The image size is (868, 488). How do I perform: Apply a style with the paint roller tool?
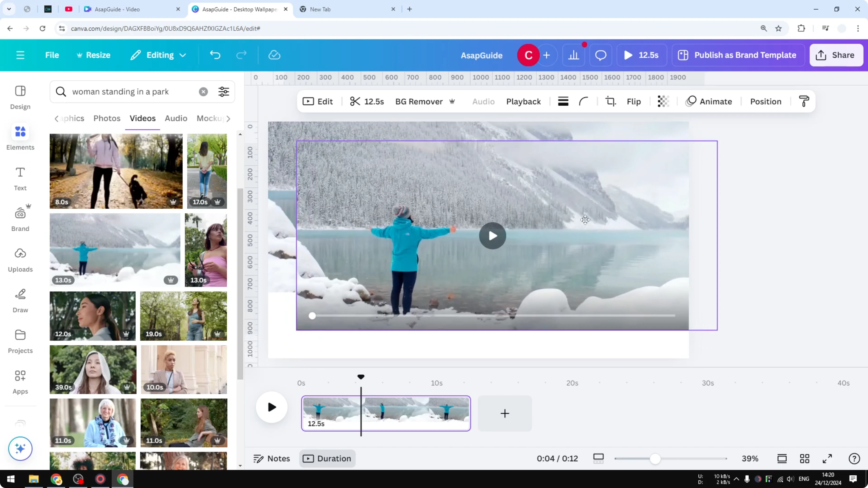[x=804, y=101]
